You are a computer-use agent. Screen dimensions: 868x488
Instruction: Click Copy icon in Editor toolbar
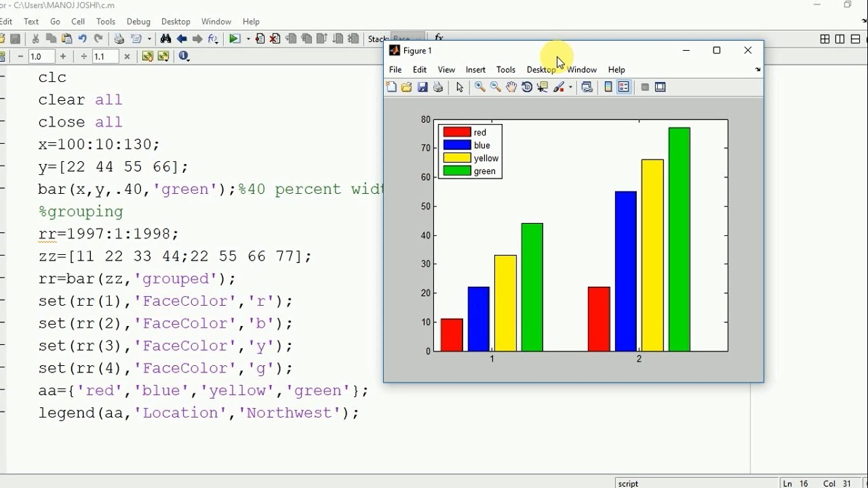pos(51,39)
